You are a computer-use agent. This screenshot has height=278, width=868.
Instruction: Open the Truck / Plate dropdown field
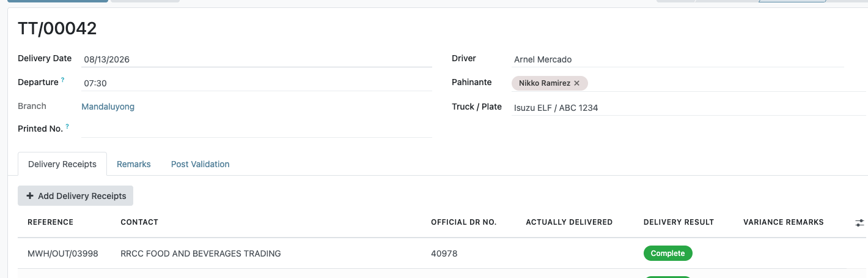click(x=688, y=108)
